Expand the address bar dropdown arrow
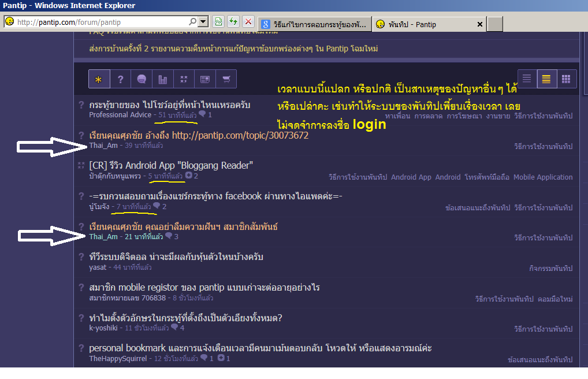 click(203, 22)
